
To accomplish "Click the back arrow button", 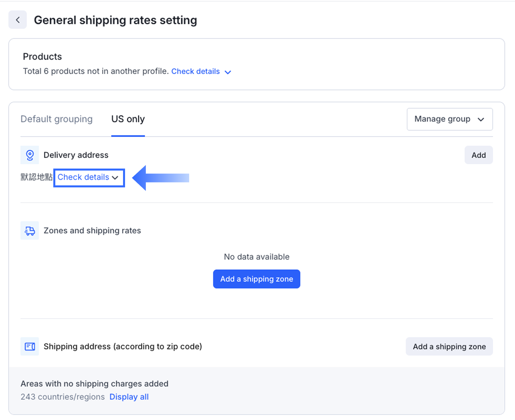I will (x=18, y=20).
